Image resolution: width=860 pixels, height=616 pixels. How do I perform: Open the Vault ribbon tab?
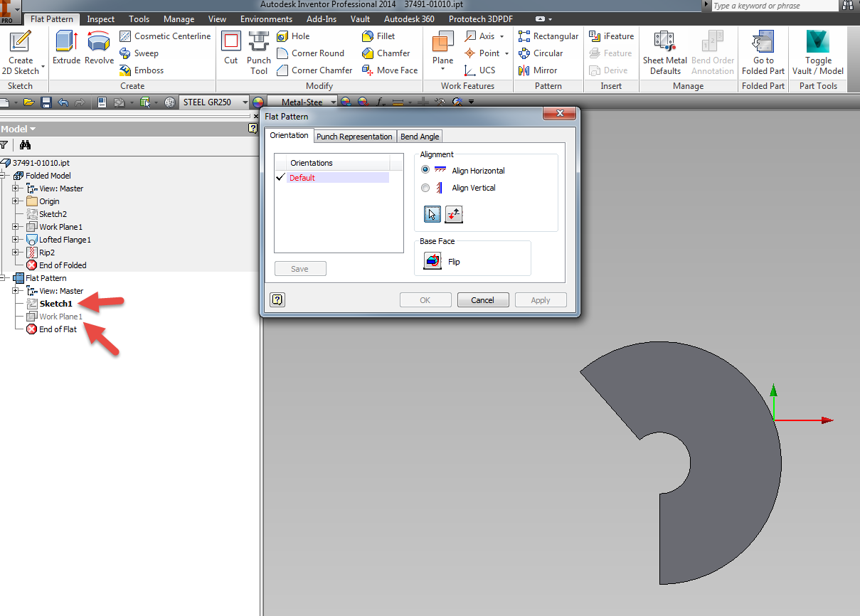[361, 19]
